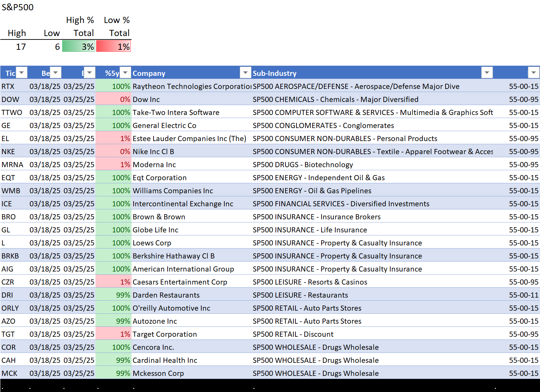Select the TTWO ticker cell
This screenshot has width=540, height=392.
14,112
